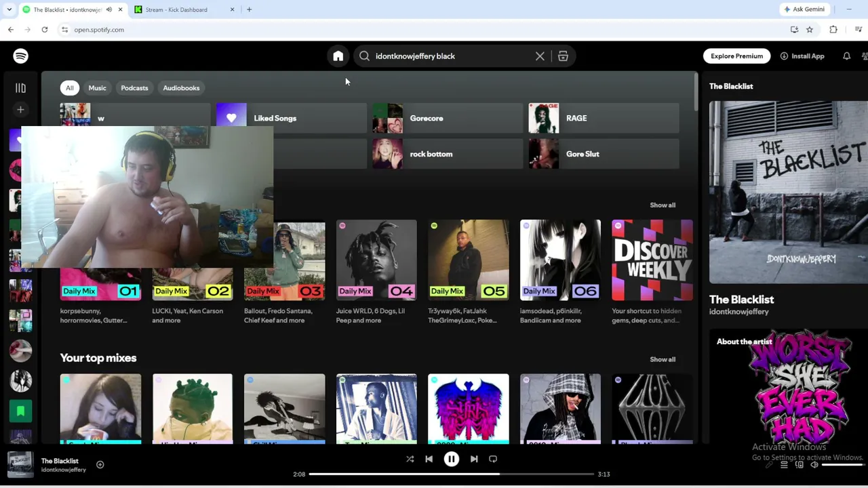This screenshot has height=488, width=868.
Task: Create a playlist with the plus icon
Action: 20,110
